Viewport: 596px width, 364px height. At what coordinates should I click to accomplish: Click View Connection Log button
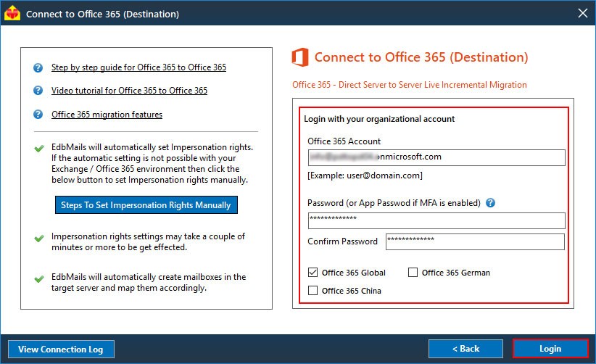tap(61, 349)
